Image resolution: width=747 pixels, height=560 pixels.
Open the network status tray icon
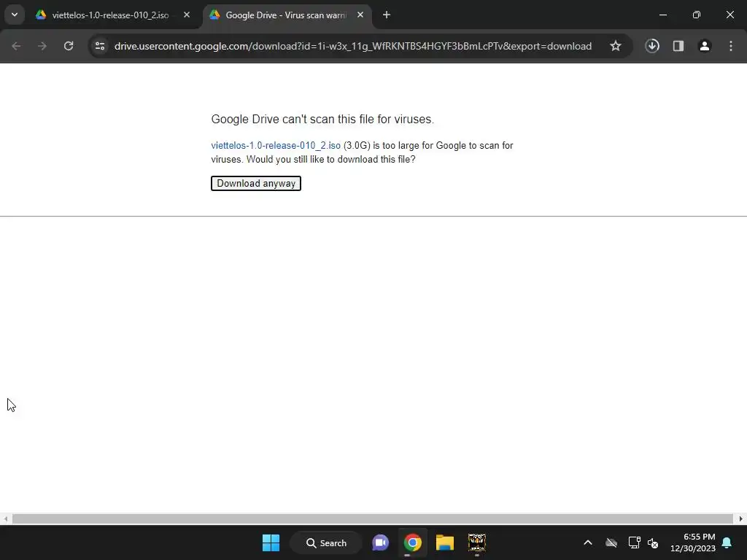(634, 542)
